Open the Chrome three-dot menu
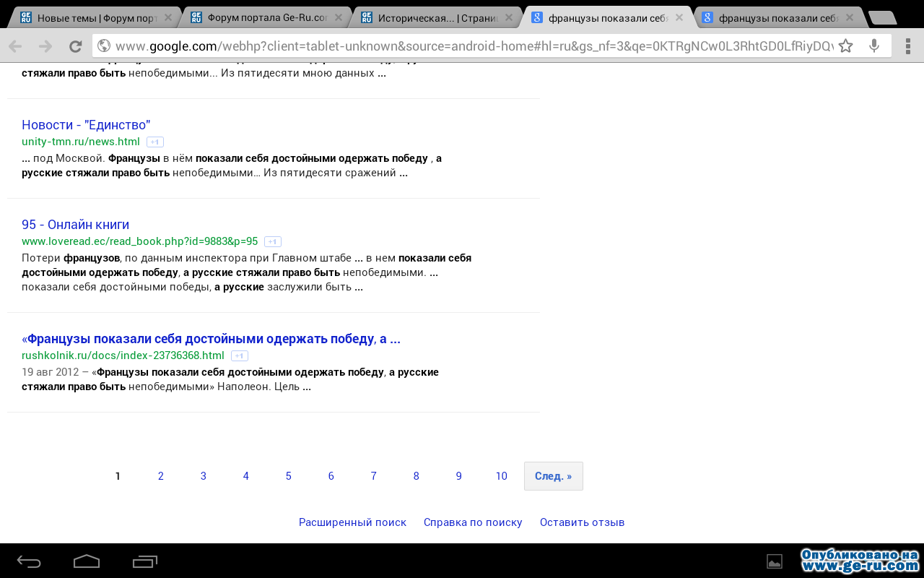This screenshot has height=578, width=924. (908, 46)
